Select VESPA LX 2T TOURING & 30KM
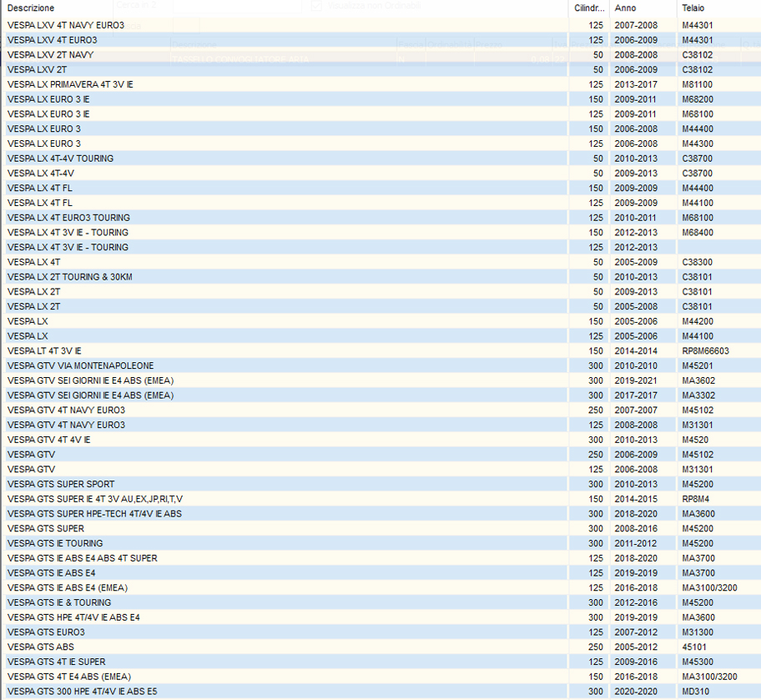This screenshot has width=761, height=700. click(380, 277)
